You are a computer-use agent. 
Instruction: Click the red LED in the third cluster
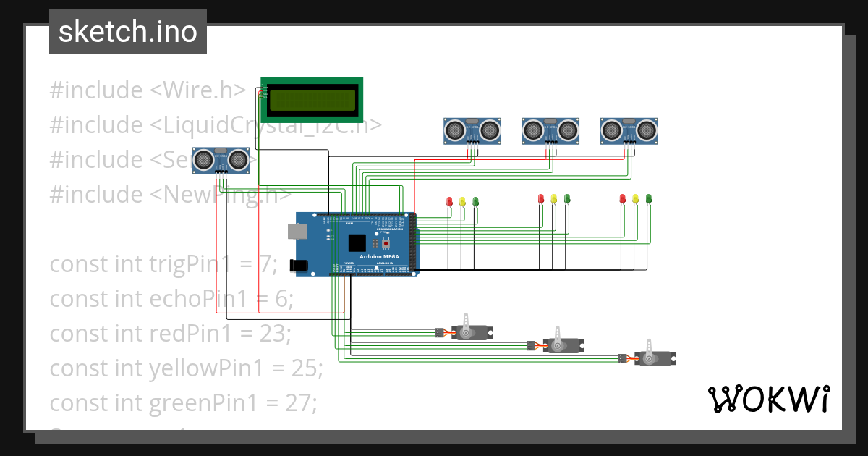click(x=621, y=199)
